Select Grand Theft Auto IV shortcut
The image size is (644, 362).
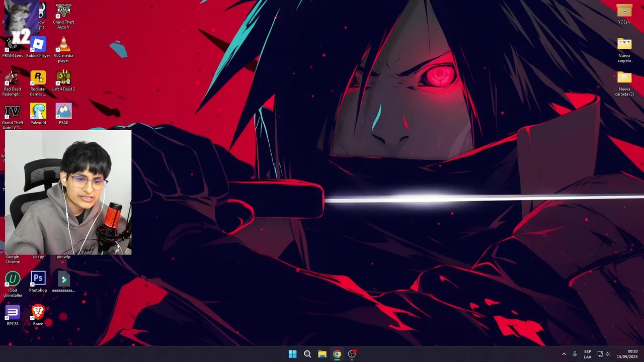tap(12, 117)
